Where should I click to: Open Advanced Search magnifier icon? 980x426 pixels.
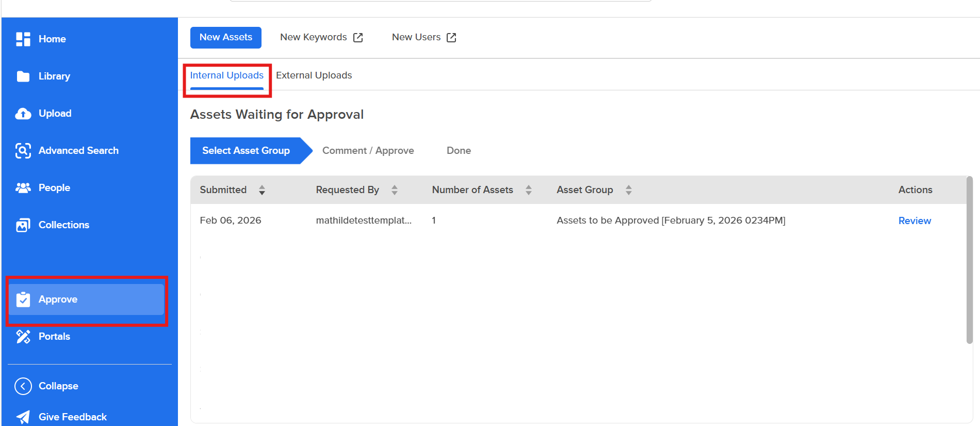tap(23, 151)
